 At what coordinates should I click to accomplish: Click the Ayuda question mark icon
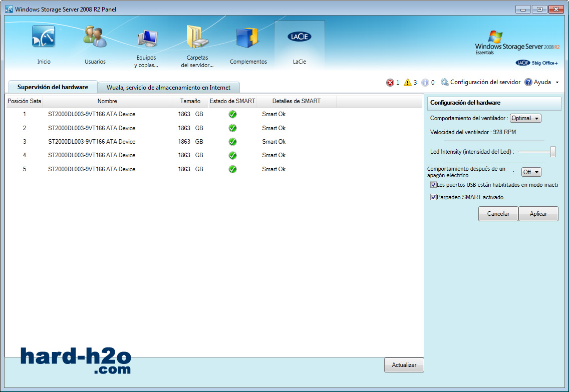[528, 82]
